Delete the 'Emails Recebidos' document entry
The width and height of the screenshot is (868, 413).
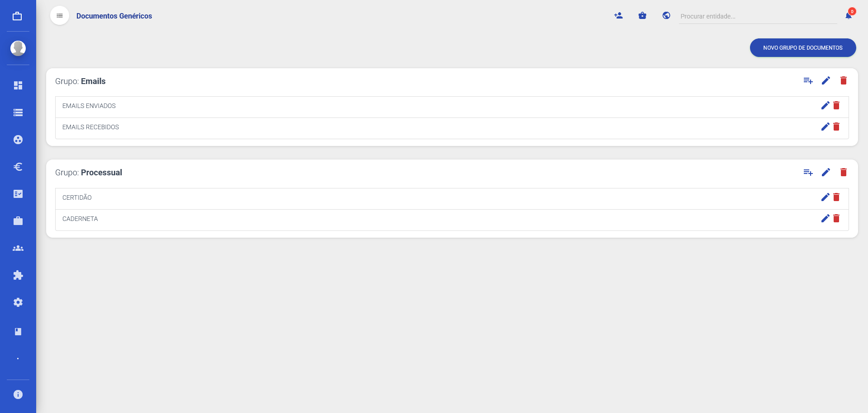(x=836, y=127)
